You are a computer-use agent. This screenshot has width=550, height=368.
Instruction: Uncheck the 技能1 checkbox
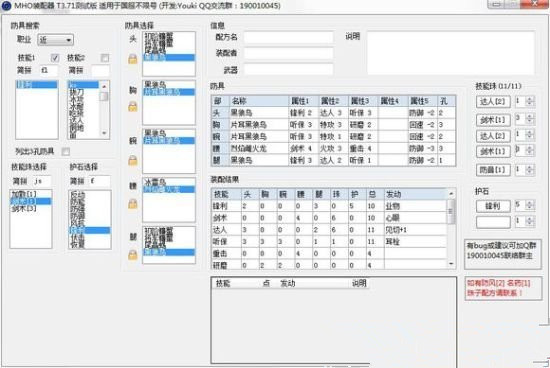pyautogui.click(x=55, y=58)
